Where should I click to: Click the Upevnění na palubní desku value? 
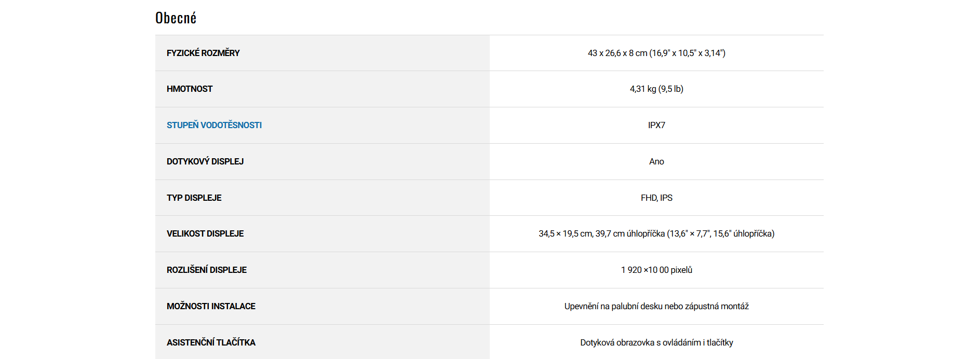(x=656, y=306)
